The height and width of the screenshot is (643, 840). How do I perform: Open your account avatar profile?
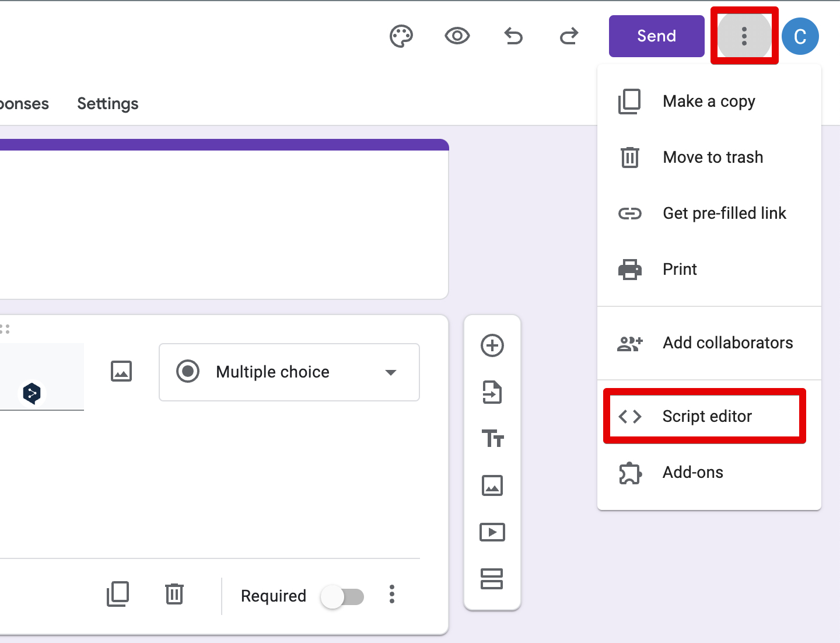(800, 36)
